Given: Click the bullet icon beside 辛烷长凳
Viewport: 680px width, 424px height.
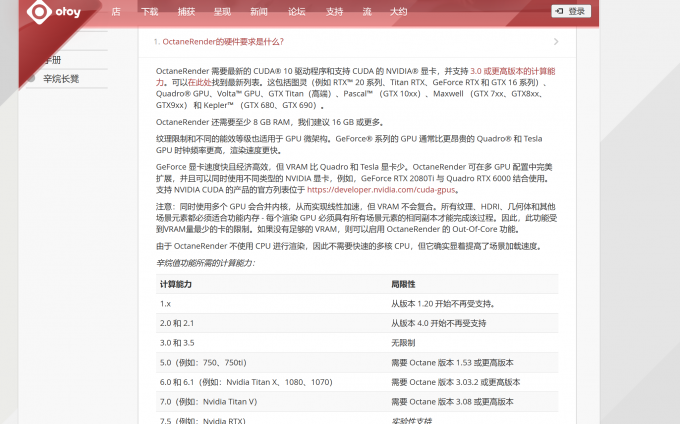Looking at the screenshot, I should coord(31,78).
